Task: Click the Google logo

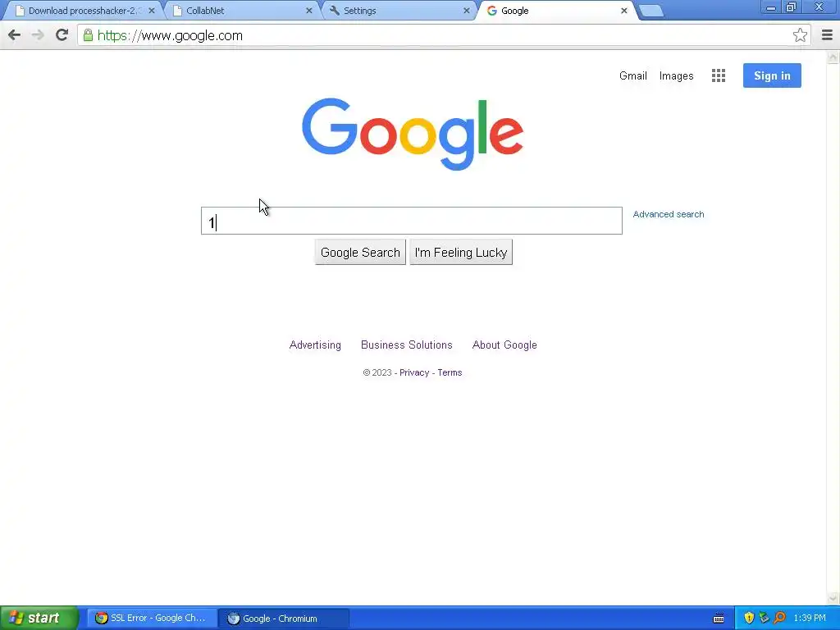Action: (413, 134)
